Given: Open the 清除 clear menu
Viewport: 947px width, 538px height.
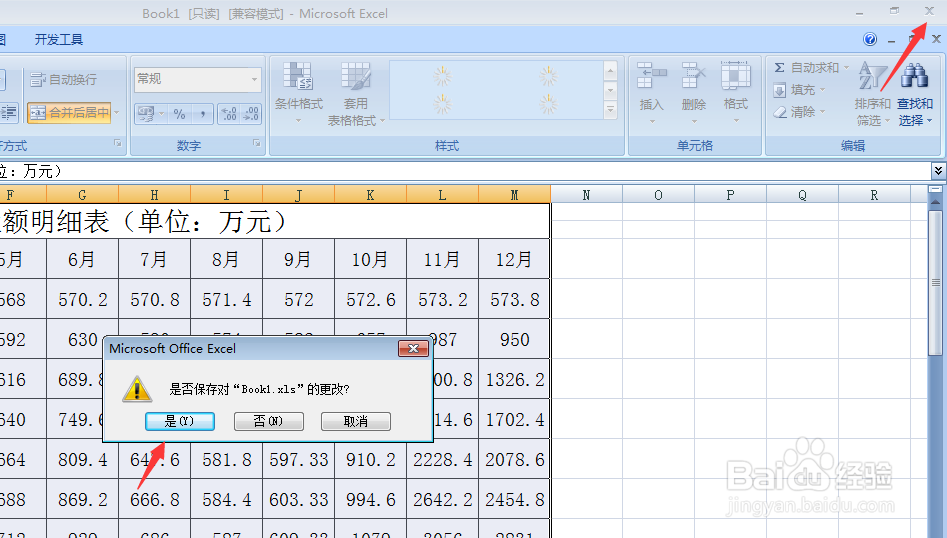Looking at the screenshot, I should pos(798,112).
